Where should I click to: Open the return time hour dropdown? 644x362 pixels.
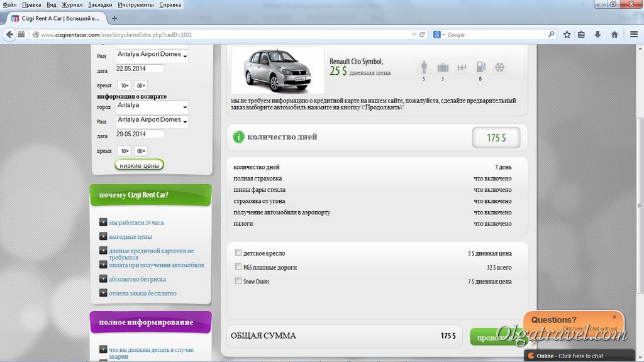125,151
